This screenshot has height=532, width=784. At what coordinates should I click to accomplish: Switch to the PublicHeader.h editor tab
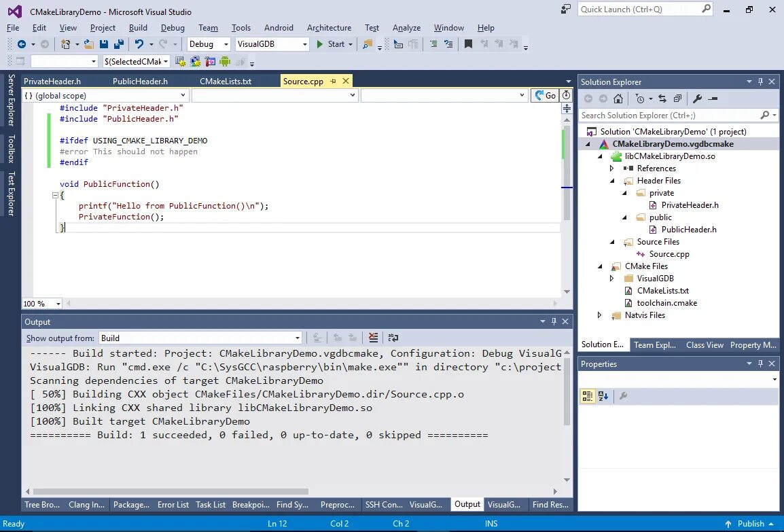tap(140, 81)
